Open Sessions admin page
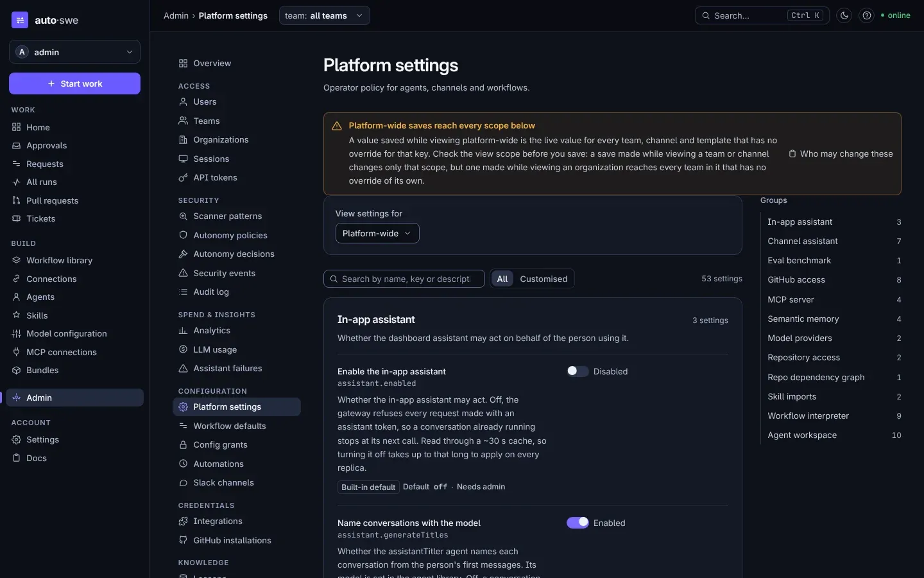 pyautogui.click(x=237, y=159)
